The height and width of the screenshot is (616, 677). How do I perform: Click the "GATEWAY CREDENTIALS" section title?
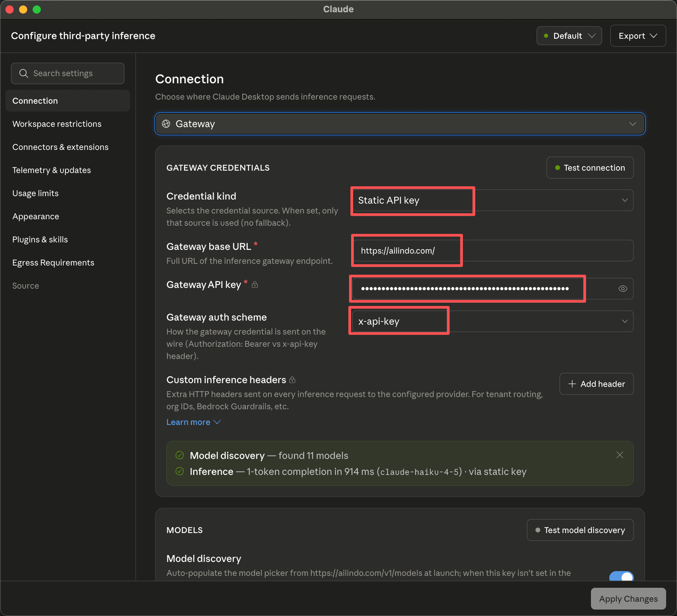(218, 168)
